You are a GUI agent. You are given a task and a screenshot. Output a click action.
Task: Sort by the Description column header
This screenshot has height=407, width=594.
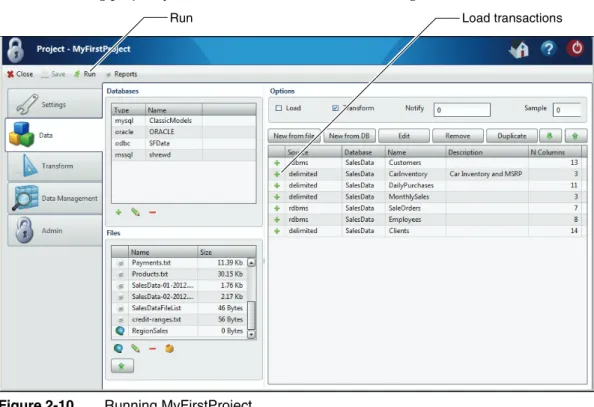point(487,152)
